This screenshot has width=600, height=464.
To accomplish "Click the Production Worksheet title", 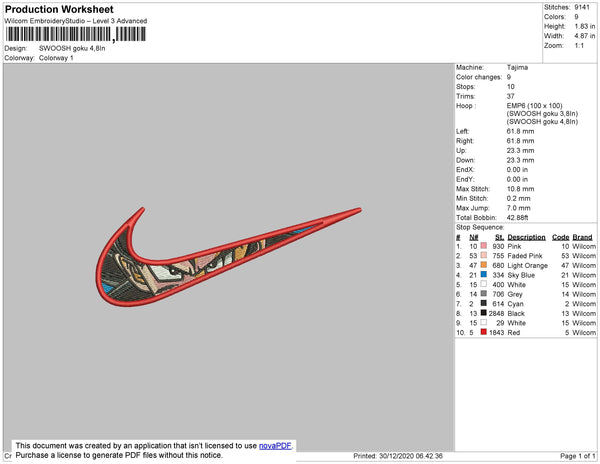I will pyautogui.click(x=59, y=10).
